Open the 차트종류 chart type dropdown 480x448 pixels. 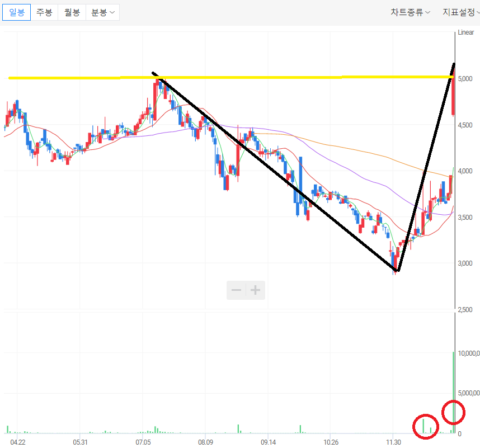tap(410, 12)
